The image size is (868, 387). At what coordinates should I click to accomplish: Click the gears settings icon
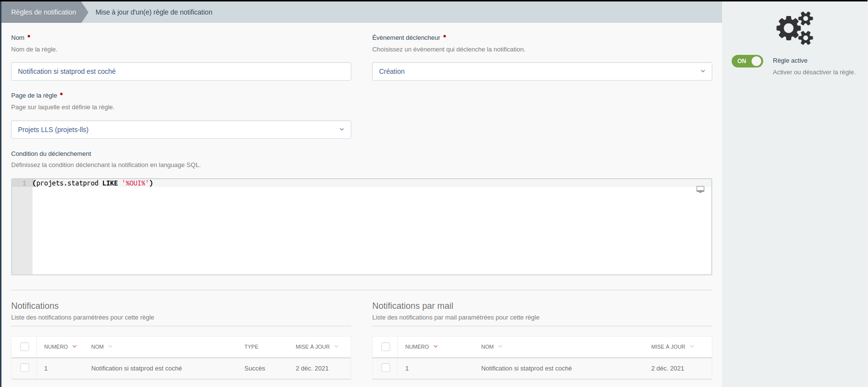794,28
